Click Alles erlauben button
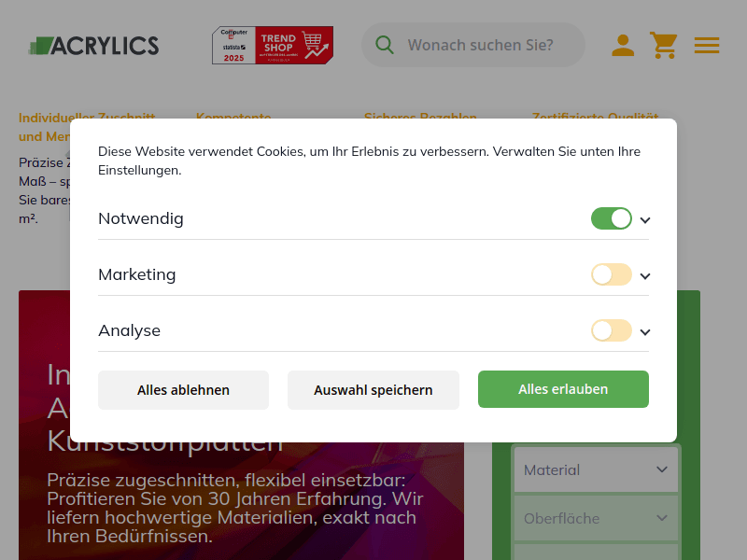The image size is (747, 560). [x=563, y=389]
